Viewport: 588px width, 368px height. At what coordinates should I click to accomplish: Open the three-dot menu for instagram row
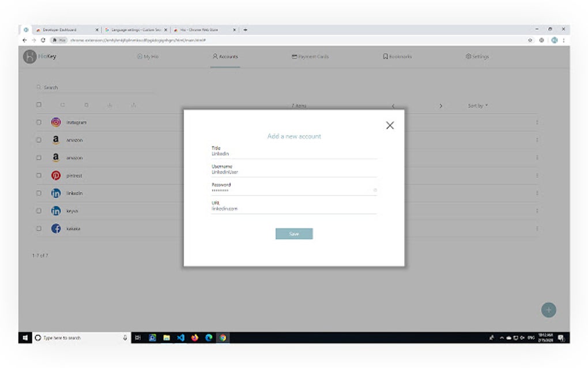pyautogui.click(x=537, y=122)
